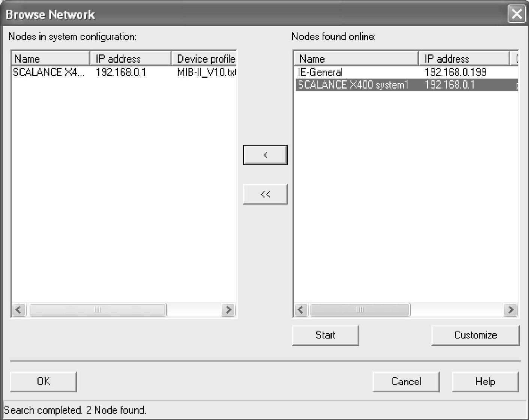Click the double-arrow add all nodes button
The width and height of the screenshot is (529, 420).
coord(265,194)
